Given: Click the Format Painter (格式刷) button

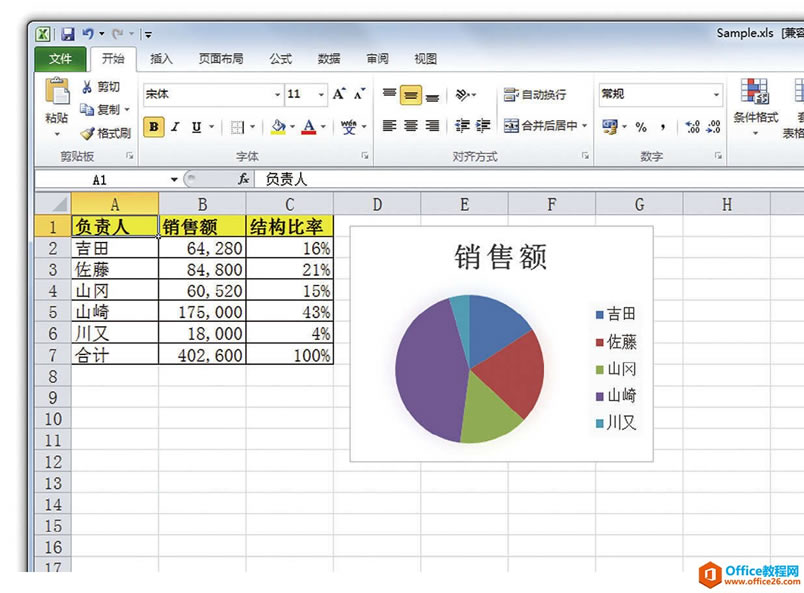Looking at the screenshot, I should (x=106, y=133).
